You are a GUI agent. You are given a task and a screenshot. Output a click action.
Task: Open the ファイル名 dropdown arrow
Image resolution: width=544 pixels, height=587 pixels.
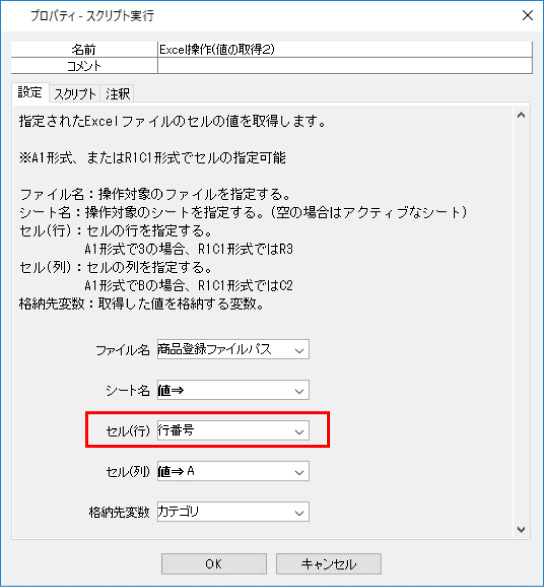coord(299,350)
